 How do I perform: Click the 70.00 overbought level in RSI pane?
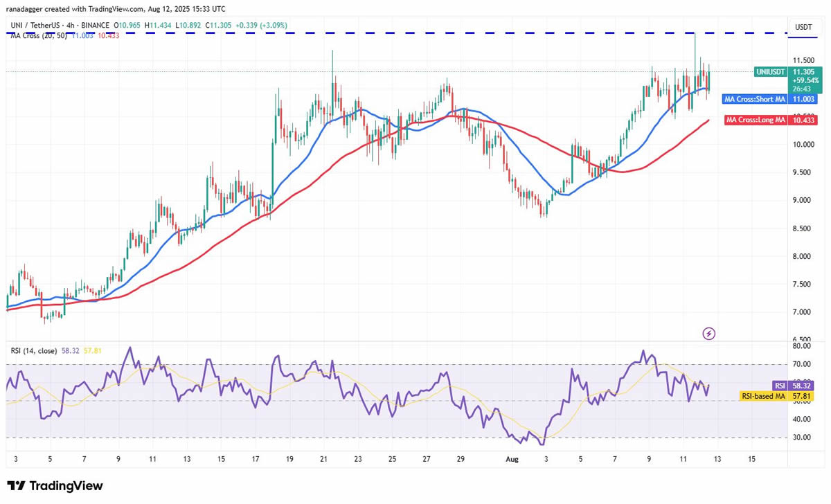pyautogui.click(x=802, y=364)
